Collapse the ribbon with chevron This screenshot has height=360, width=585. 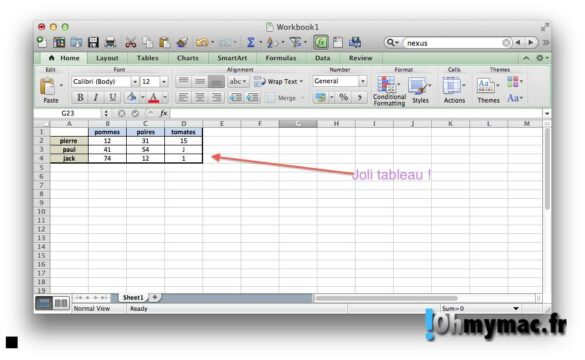526,58
